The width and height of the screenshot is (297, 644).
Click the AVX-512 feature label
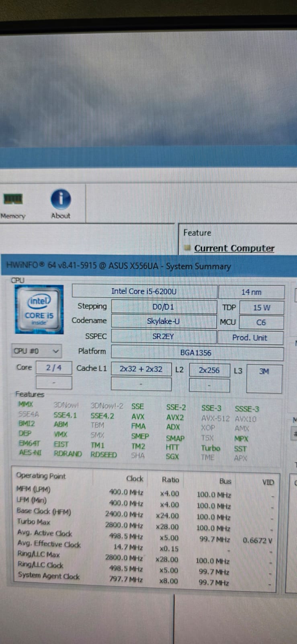(x=215, y=419)
